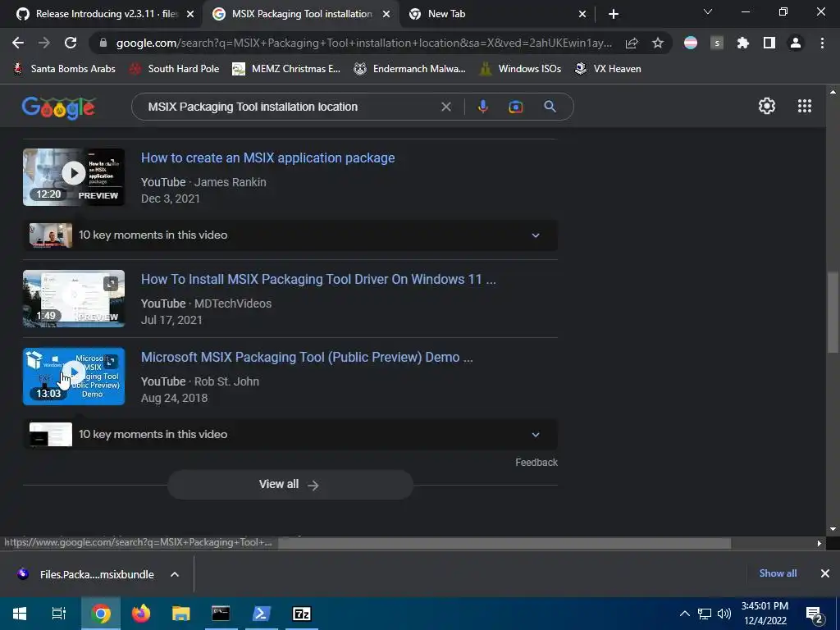
Task: Open tab search chevron in title bar
Action: click(708, 11)
